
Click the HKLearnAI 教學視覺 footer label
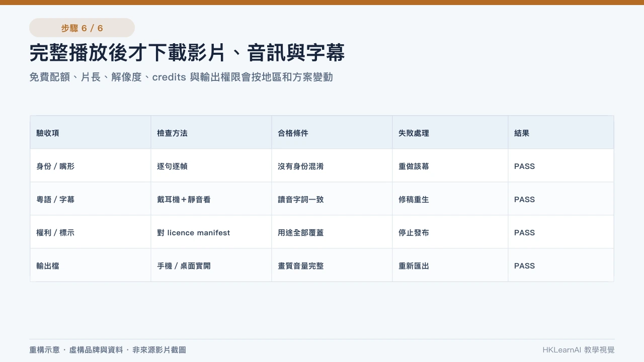pyautogui.click(x=579, y=350)
